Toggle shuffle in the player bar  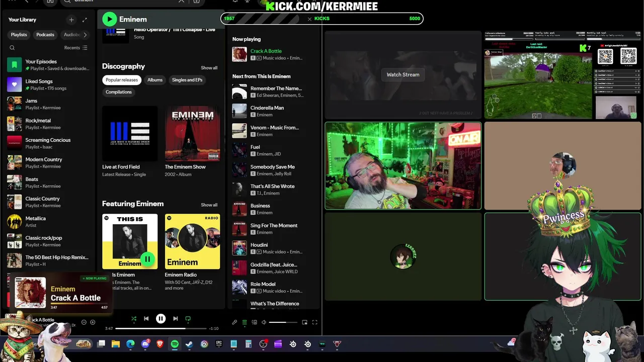click(134, 318)
